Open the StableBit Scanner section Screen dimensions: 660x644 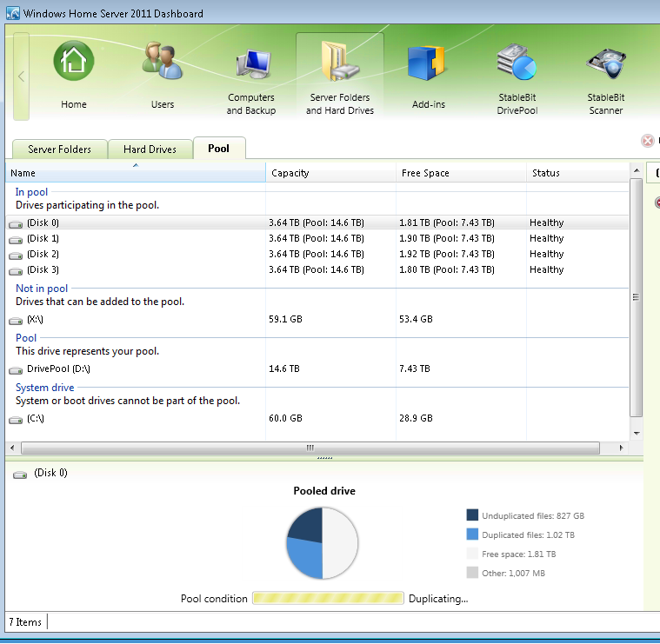[x=606, y=79]
